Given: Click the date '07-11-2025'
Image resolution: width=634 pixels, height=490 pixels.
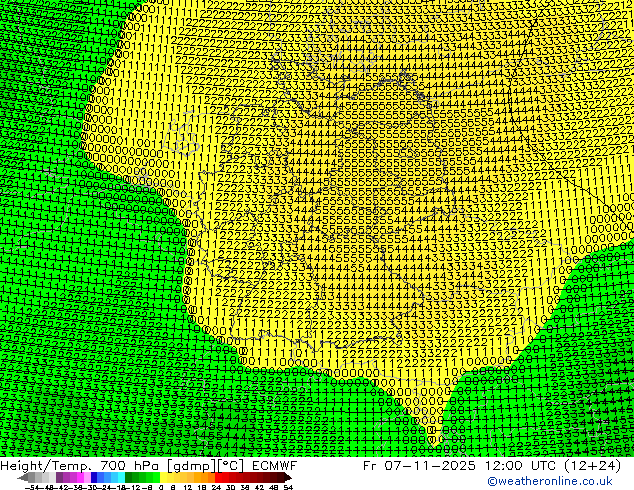Looking at the screenshot, I should tap(430, 466).
